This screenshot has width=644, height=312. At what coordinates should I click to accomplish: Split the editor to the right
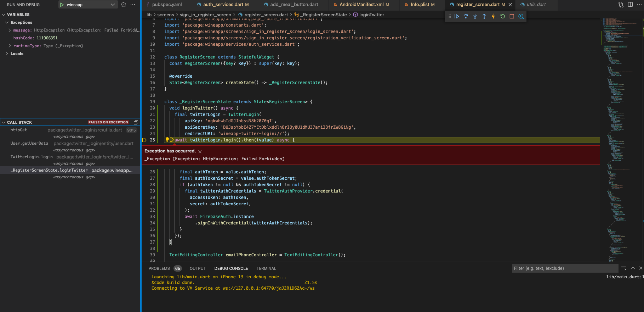(x=630, y=5)
